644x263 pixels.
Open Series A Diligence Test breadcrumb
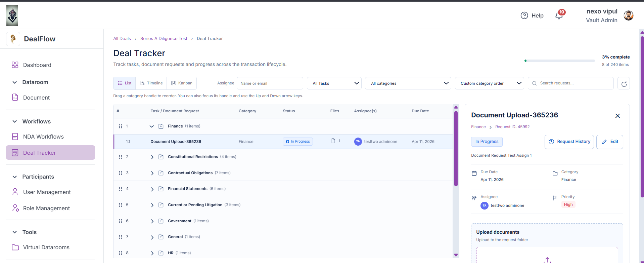164,39
